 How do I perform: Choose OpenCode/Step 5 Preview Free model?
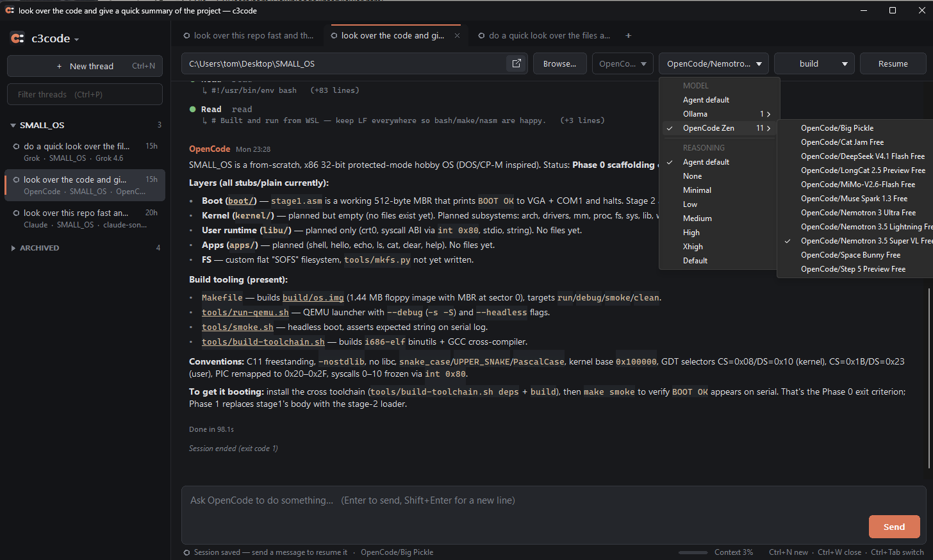click(x=855, y=269)
